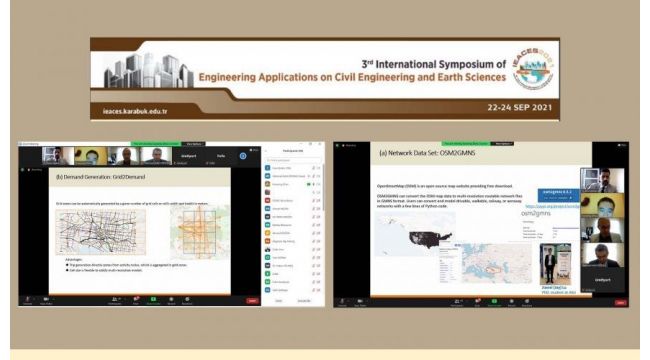Open View Options dropdown in right Zoom window
Screen dimensions: 650x360
(502, 144)
